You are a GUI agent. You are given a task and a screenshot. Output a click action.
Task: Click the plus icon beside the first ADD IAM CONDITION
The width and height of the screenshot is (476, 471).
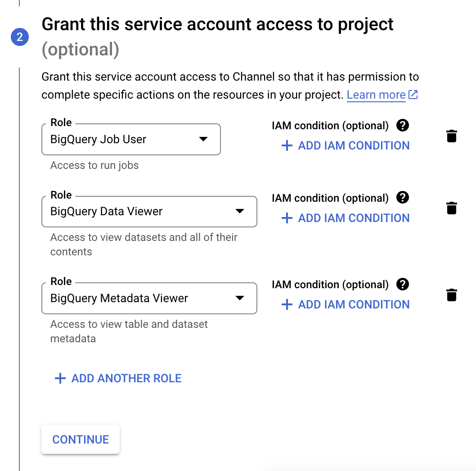[x=287, y=145]
